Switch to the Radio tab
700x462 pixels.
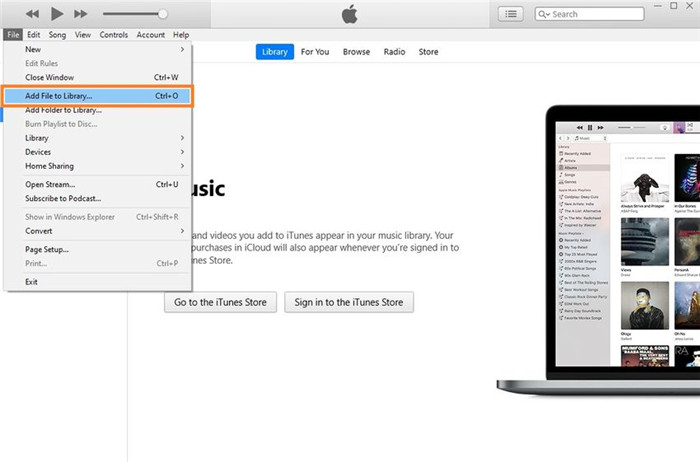(x=394, y=52)
